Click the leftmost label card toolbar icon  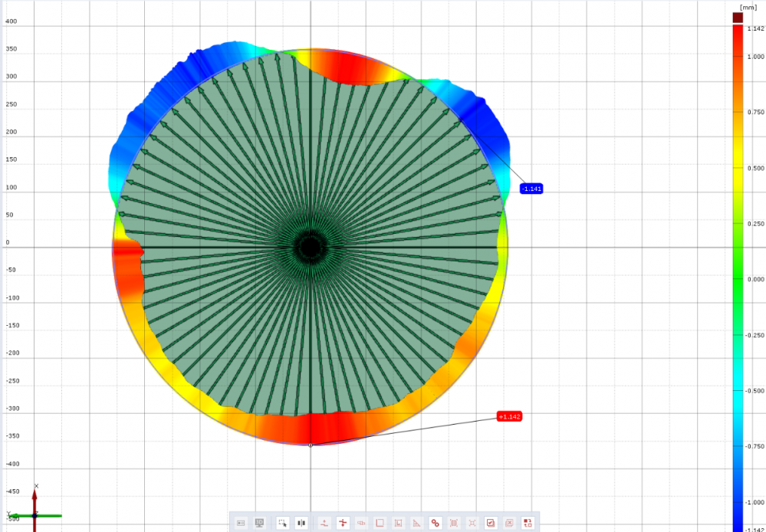point(241,523)
